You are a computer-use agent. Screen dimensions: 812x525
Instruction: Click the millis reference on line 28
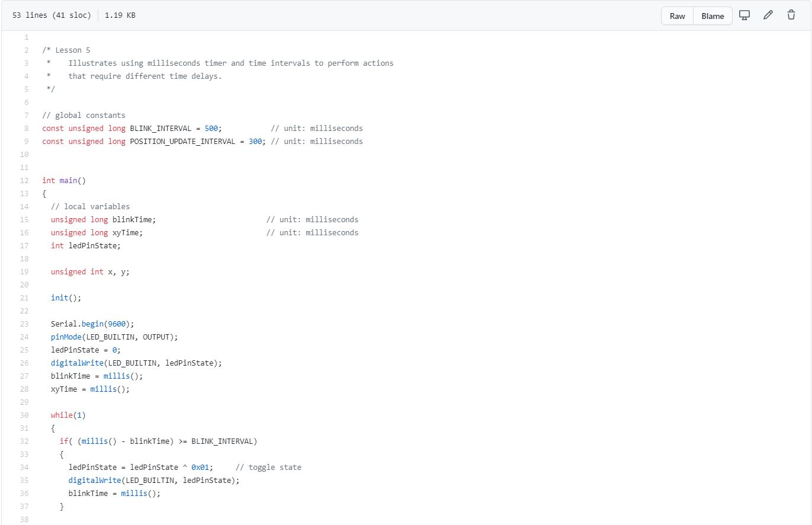104,389
